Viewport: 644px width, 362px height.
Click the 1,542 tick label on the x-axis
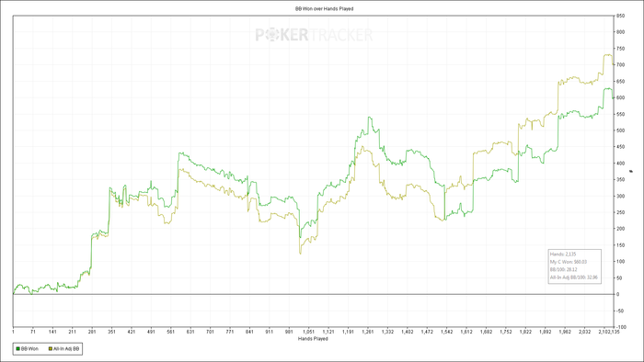(447, 332)
